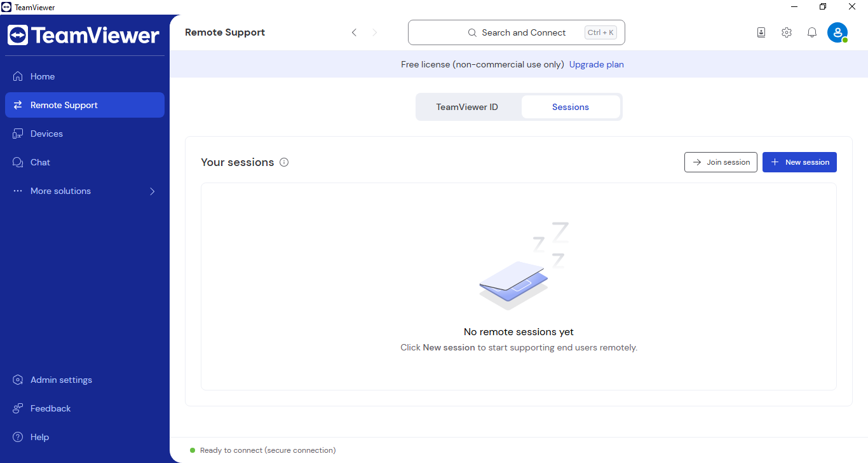The height and width of the screenshot is (463, 868).
Task: Select the Sessions tab
Action: tap(570, 107)
